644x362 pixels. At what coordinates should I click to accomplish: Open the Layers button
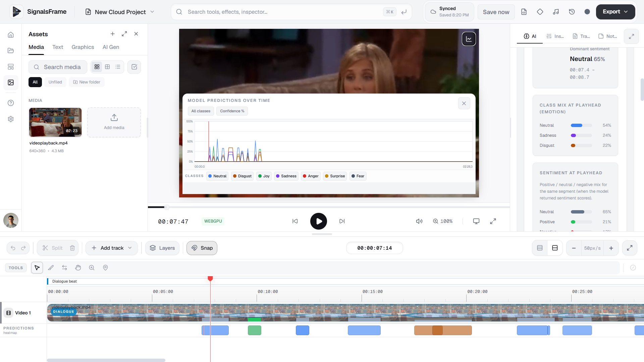pyautogui.click(x=162, y=248)
